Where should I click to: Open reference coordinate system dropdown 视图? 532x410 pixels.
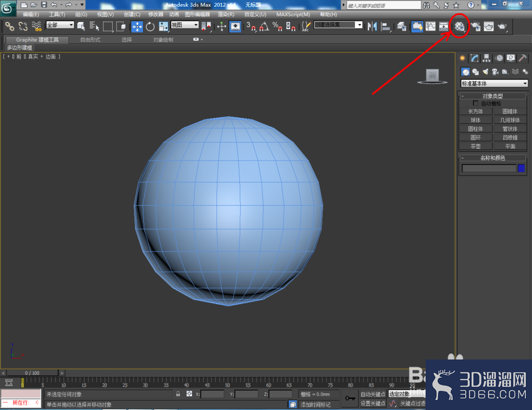click(185, 25)
